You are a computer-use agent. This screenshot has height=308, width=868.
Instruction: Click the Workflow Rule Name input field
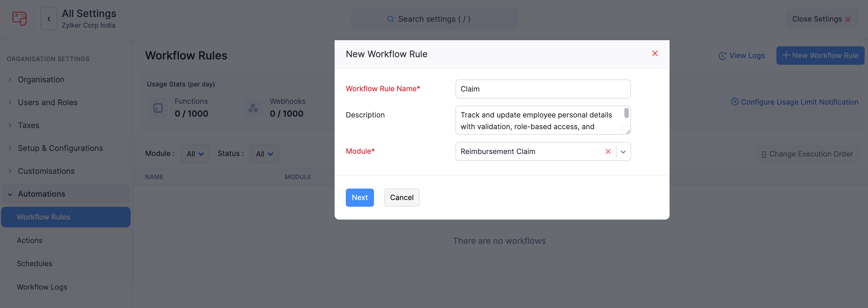tap(543, 89)
